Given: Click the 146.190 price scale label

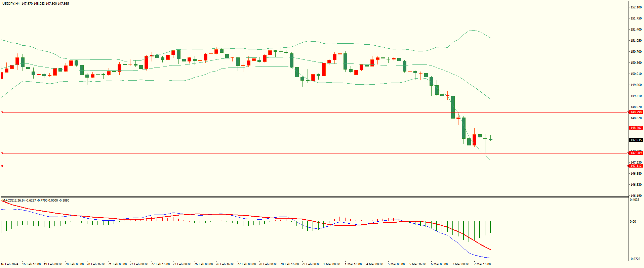Looking at the screenshot, I should click(x=636, y=196).
